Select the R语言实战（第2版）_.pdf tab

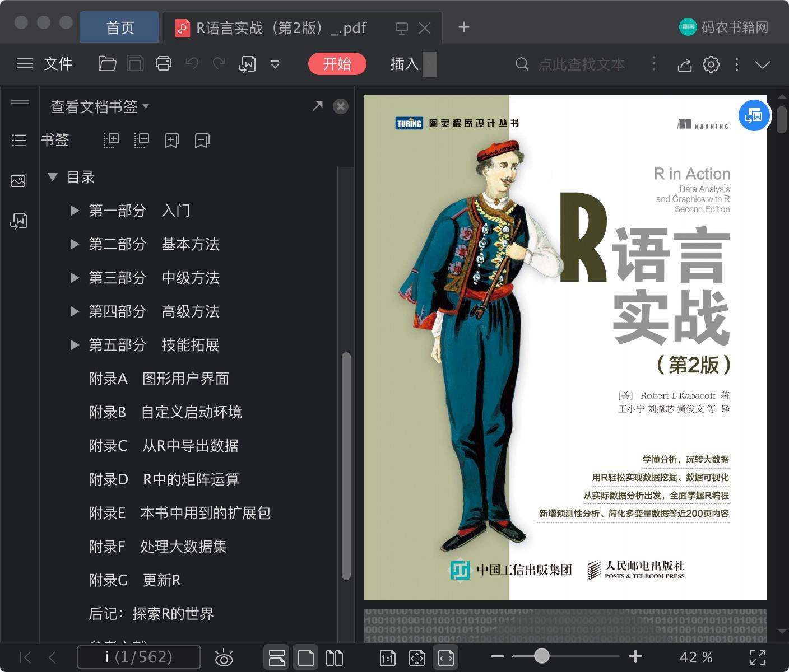click(280, 28)
